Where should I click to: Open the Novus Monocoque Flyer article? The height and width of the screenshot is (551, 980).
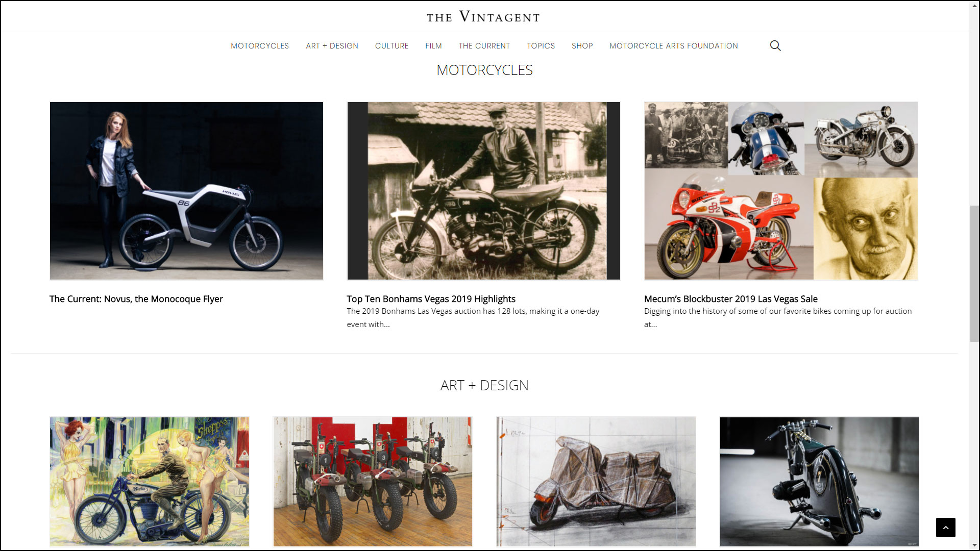136,299
